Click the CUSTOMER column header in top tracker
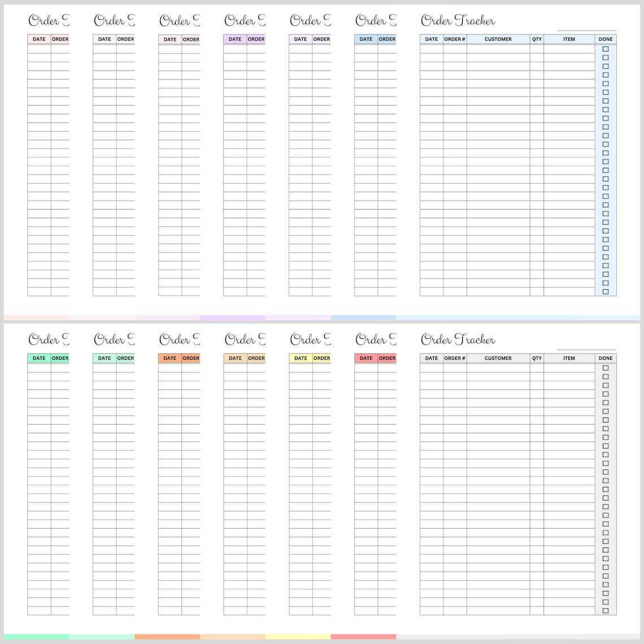The height and width of the screenshot is (644, 644). (498, 39)
